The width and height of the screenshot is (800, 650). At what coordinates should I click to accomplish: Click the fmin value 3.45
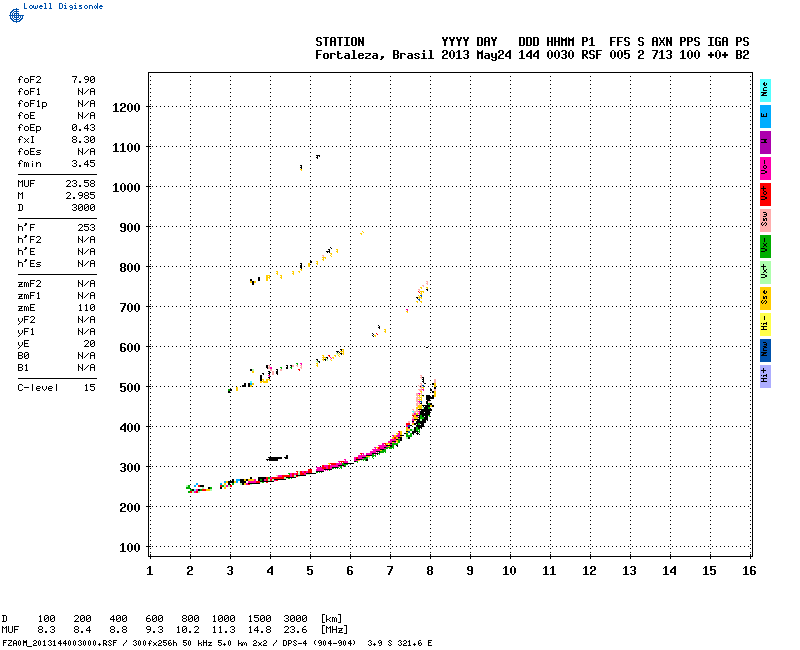point(83,164)
